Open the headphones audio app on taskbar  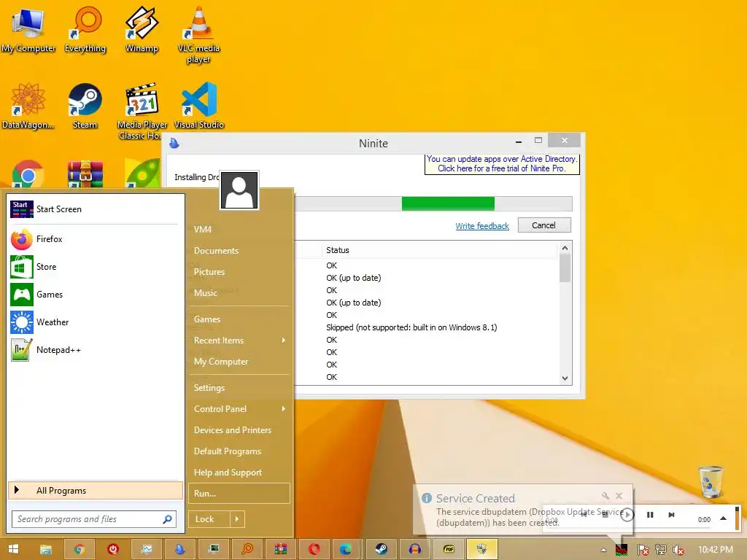pyautogui.click(x=415, y=549)
